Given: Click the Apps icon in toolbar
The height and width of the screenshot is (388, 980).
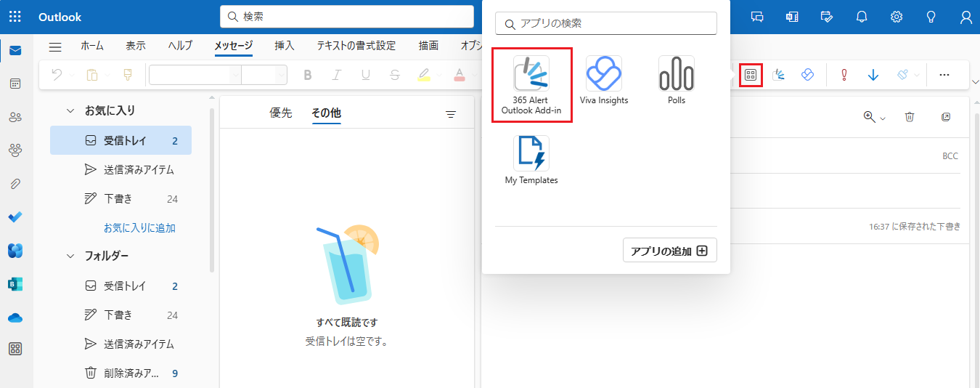Looking at the screenshot, I should [x=751, y=75].
